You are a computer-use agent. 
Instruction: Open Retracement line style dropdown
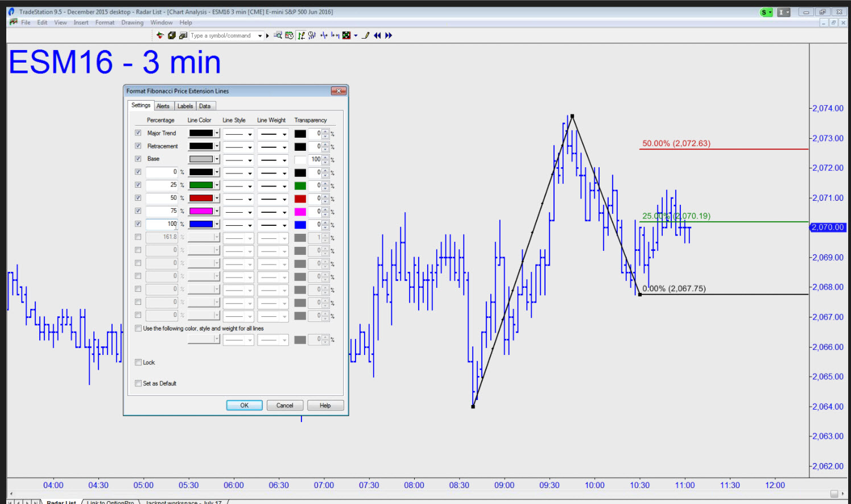250,147
